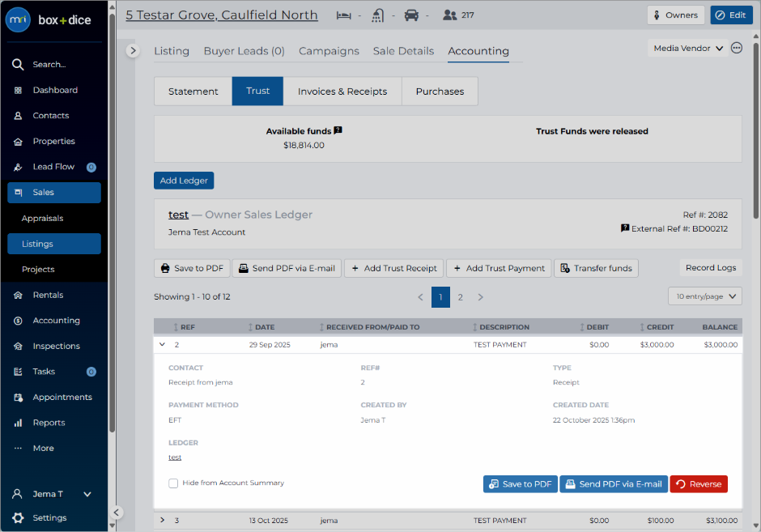Open Settings gear icon
Viewport: 761px width, 532px height.
(x=18, y=518)
